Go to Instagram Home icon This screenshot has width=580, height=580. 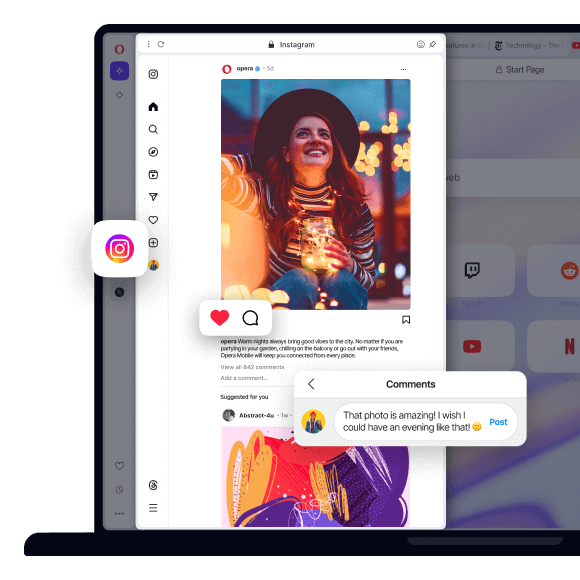click(x=153, y=107)
